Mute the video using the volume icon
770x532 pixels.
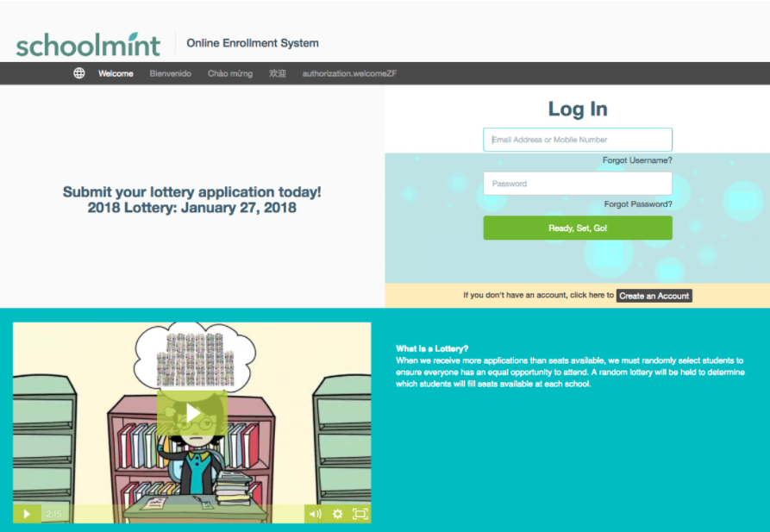click(x=316, y=514)
